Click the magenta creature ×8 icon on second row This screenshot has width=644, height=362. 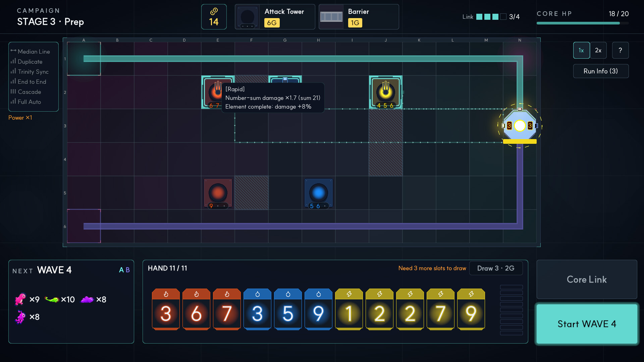click(x=20, y=317)
